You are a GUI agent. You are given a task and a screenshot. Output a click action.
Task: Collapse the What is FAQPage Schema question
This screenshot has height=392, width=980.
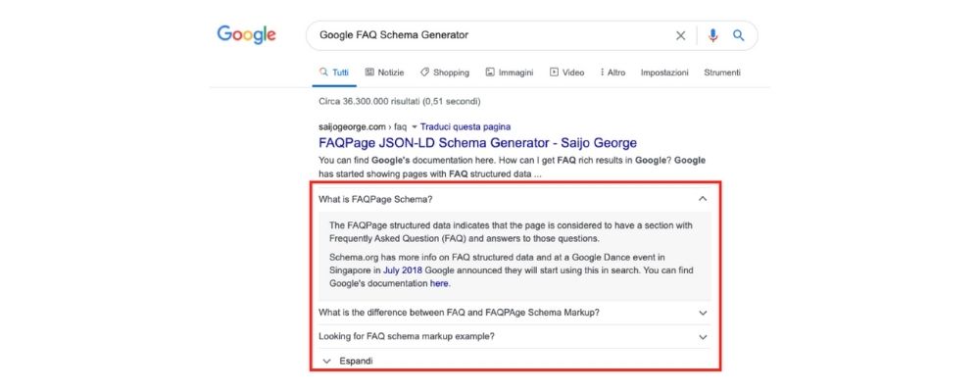coord(702,199)
